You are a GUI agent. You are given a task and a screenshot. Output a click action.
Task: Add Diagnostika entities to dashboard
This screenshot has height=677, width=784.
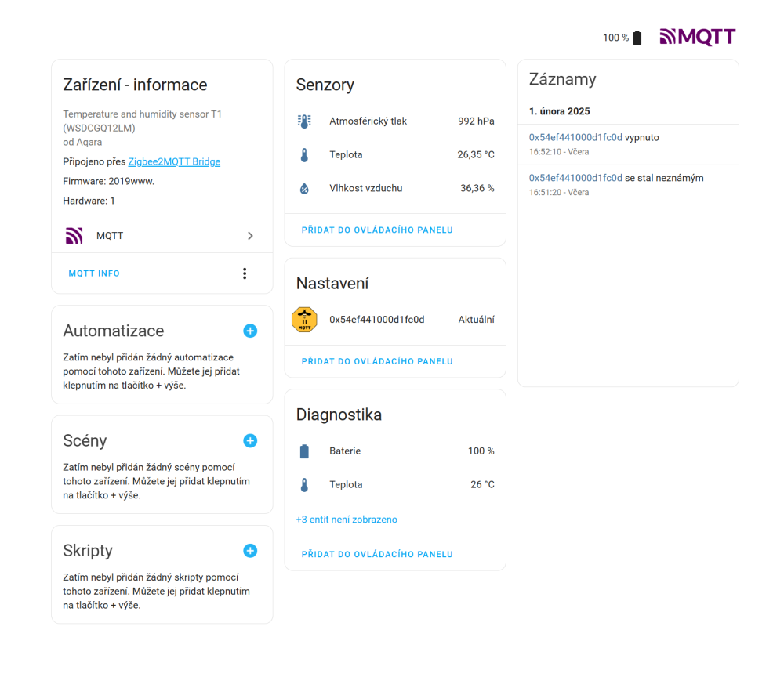point(377,554)
